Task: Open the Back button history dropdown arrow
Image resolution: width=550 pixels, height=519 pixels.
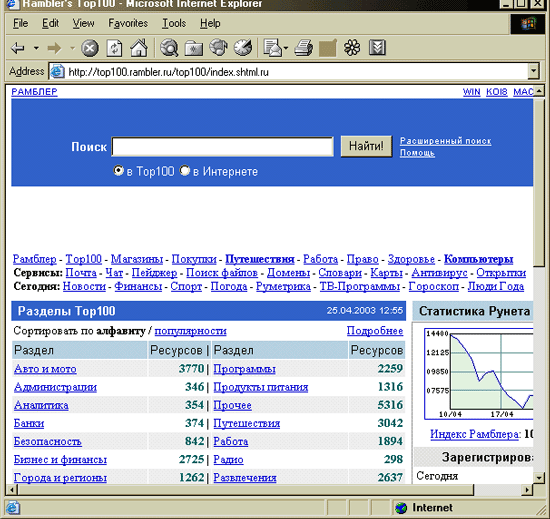Action: pyautogui.click(x=36, y=48)
